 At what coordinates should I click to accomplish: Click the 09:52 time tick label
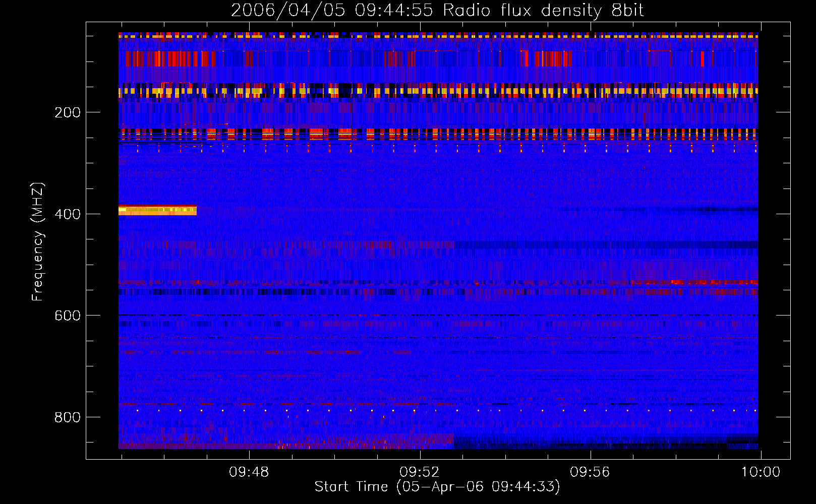(x=420, y=472)
